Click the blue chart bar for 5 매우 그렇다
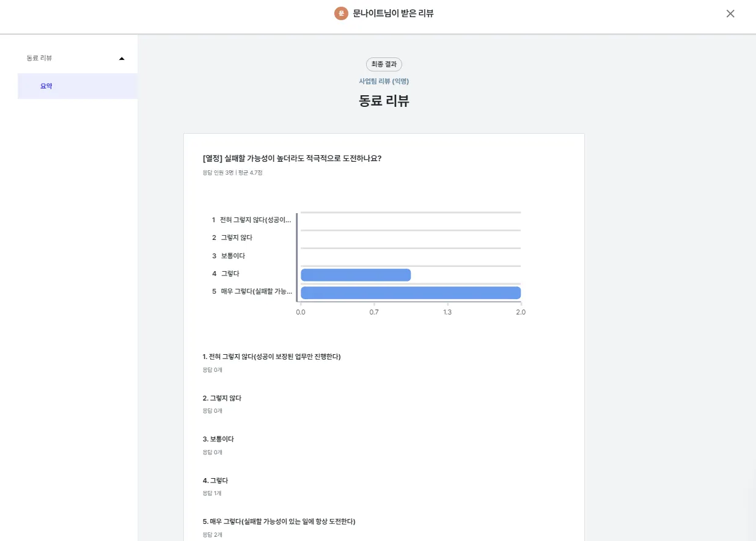The image size is (756, 541). [x=411, y=293]
